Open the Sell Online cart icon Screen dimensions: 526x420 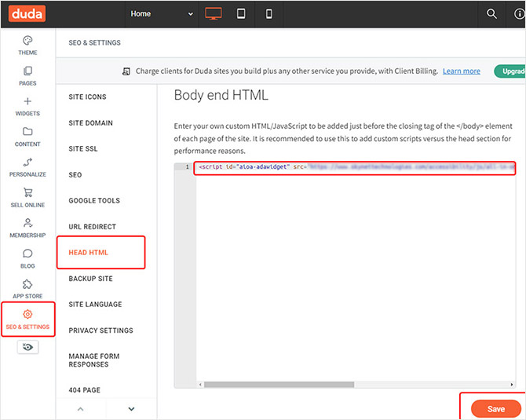click(x=27, y=193)
